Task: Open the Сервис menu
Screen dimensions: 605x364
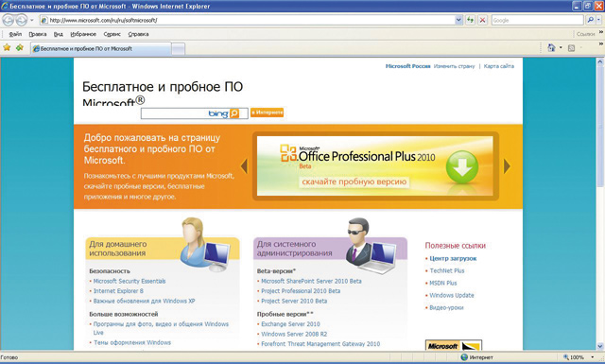Action: (112, 34)
